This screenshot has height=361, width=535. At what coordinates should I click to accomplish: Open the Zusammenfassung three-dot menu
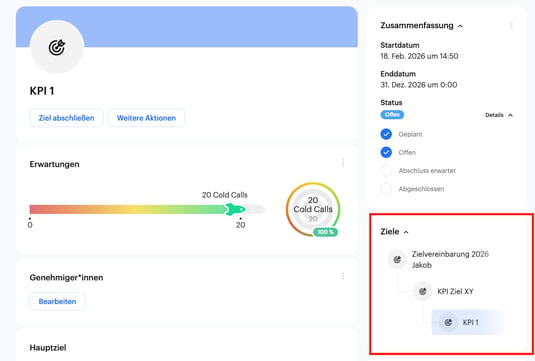coord(511,26)
